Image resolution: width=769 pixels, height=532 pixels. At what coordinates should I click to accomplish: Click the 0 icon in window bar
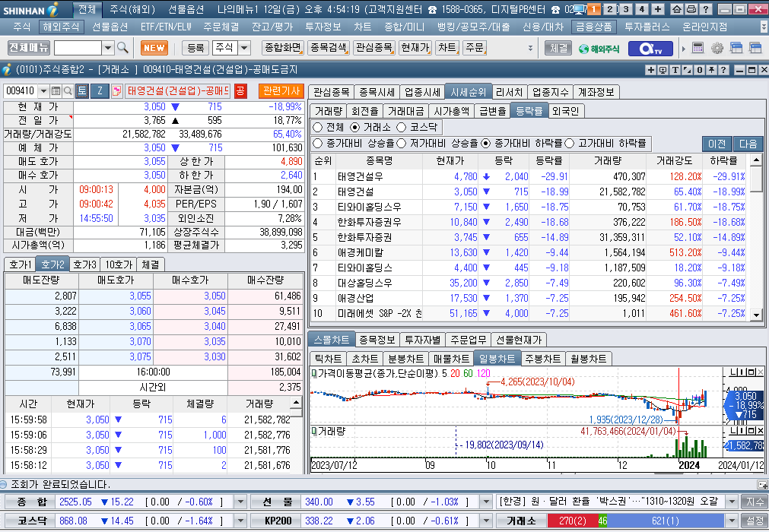pyautogui.click(x=700, y=70)
